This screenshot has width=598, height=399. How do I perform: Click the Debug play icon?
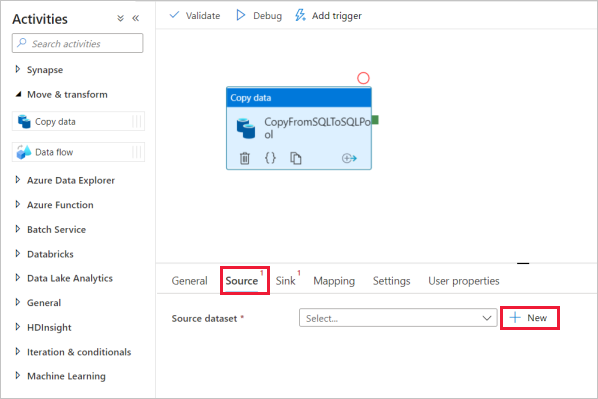coord(240,15)
